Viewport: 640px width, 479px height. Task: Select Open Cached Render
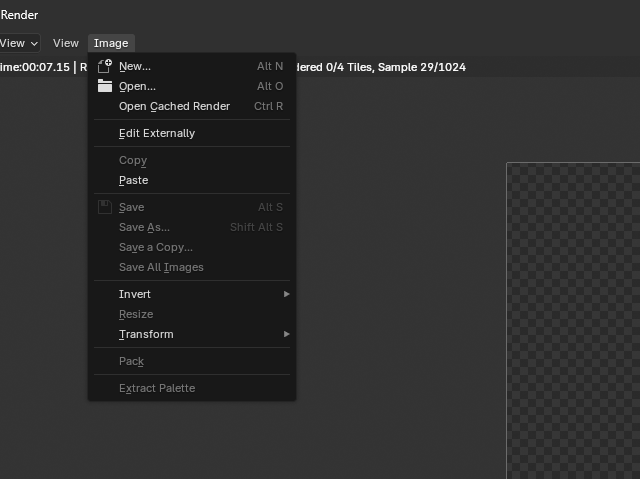192,106
